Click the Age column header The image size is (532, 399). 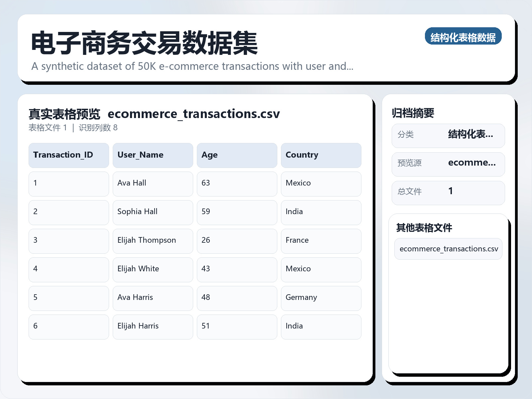click(237, 155)
